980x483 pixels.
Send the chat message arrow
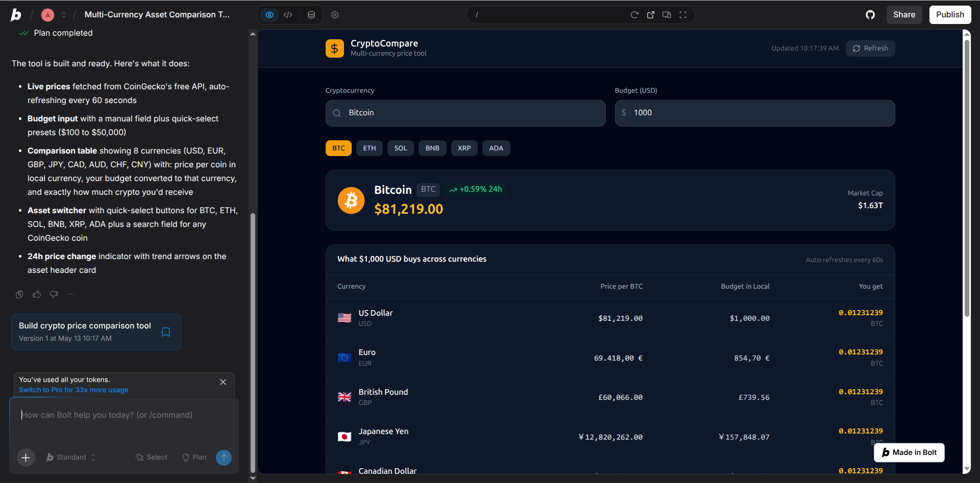coord(224,457)
